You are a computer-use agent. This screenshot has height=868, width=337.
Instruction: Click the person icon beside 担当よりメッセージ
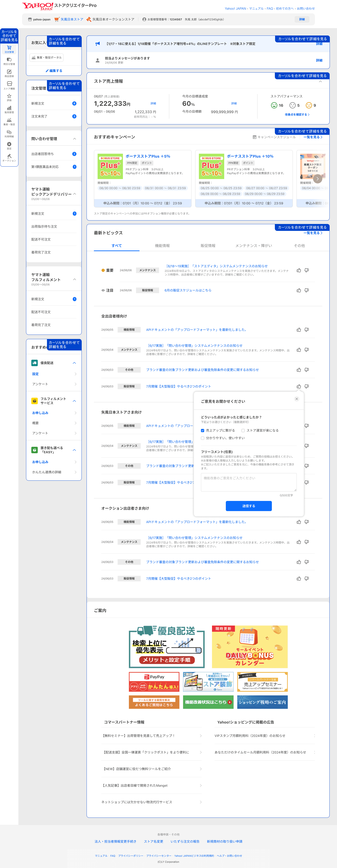(98, 60)
